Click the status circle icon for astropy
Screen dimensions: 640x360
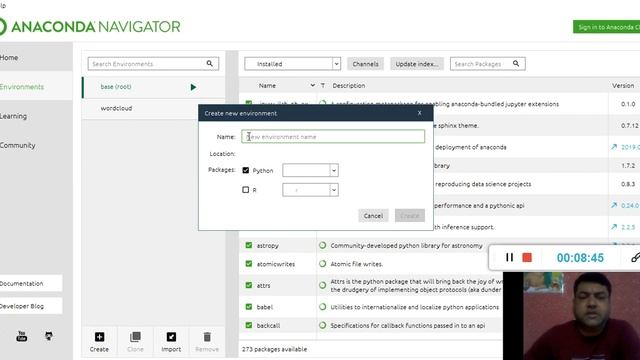click(x=322, y=245)
